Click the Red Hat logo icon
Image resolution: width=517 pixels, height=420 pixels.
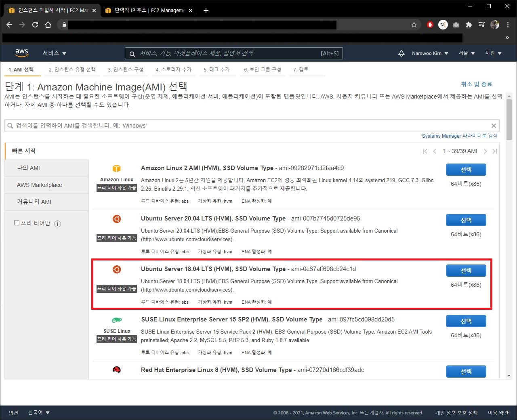click(x=117, y=370)
